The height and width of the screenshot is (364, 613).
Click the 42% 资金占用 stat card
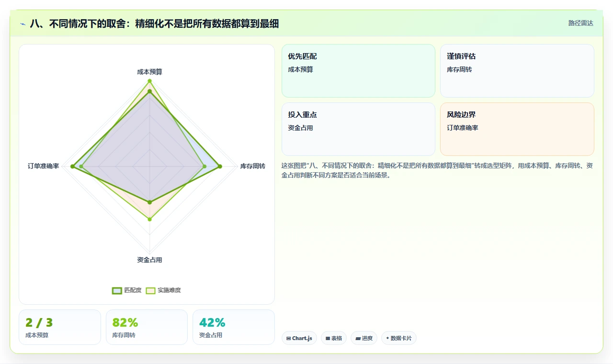[234, 327]
